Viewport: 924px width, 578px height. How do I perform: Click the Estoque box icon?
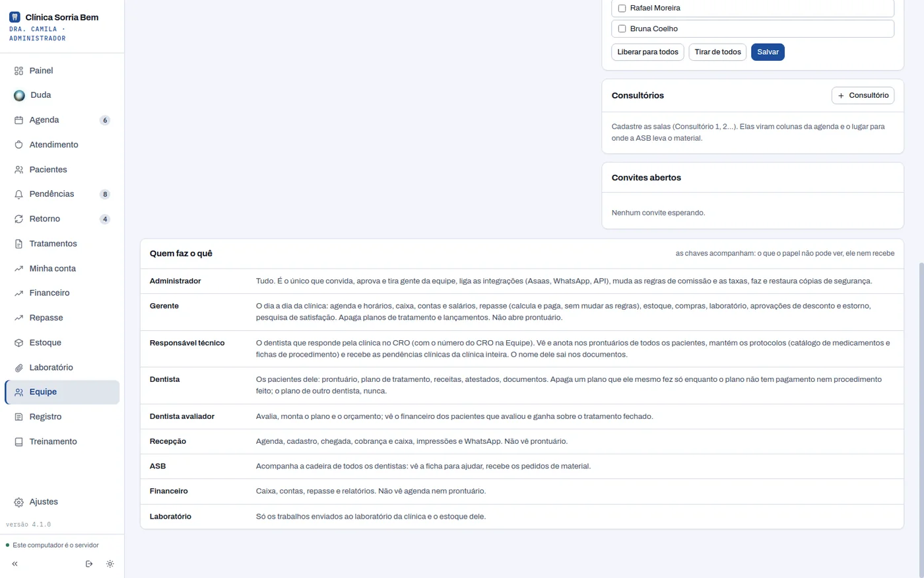point(18,343)
